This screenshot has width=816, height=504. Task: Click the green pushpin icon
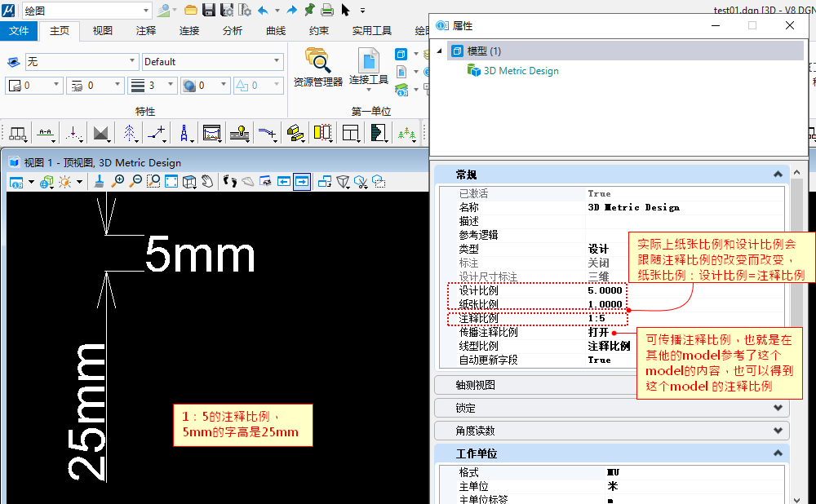(309, 10)
